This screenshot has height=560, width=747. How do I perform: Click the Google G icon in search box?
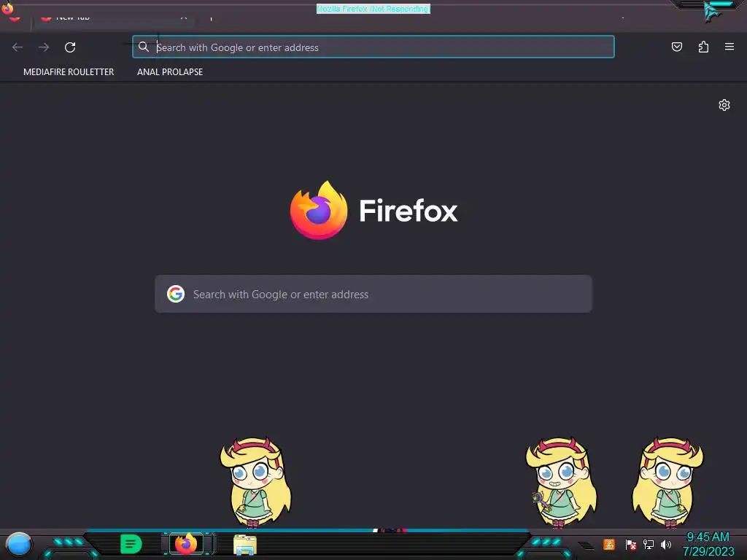point(176,294)
